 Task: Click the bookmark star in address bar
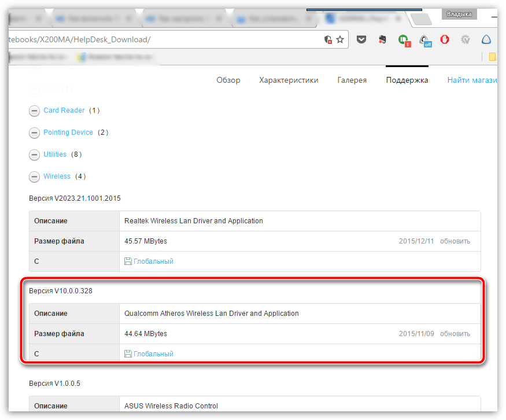[x=340, y=40]
